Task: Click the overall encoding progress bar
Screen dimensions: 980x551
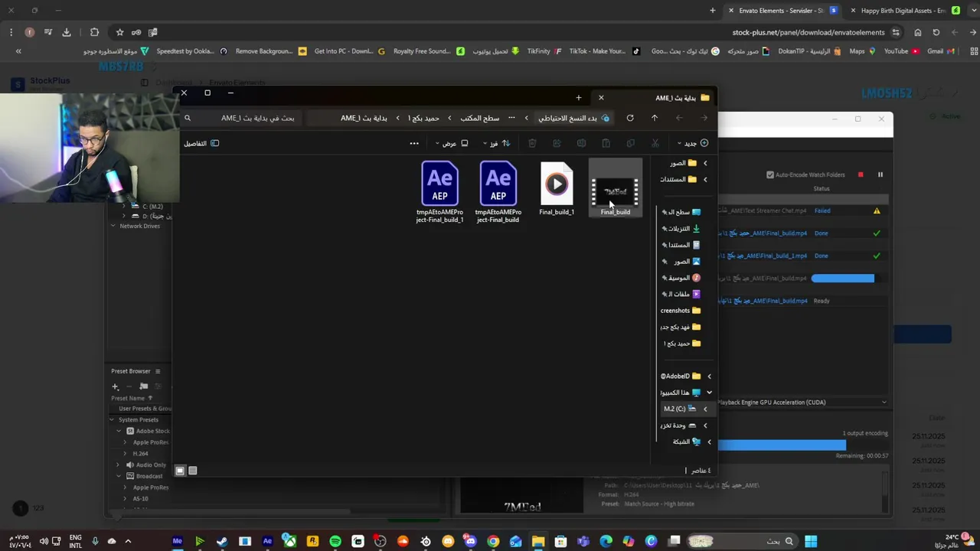Action: click(x=782, y=445)
